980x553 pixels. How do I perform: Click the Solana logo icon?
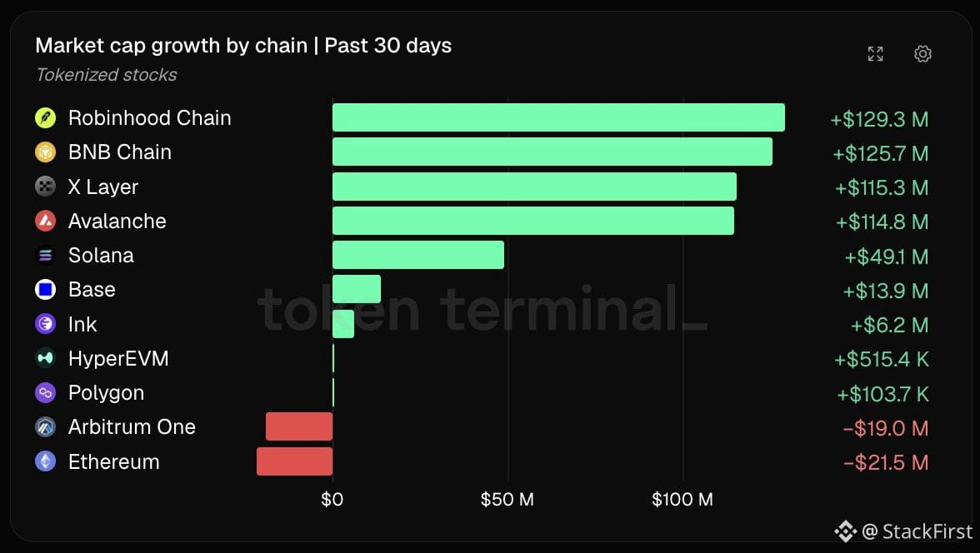click(x=46, y=255)
